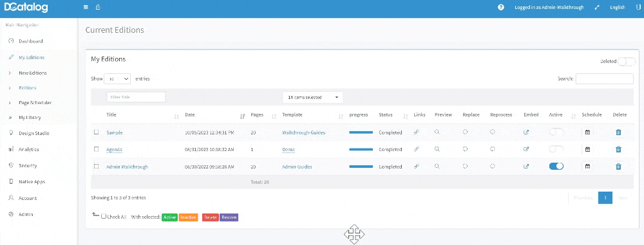This screenshot has height=245, width=644.
Task: Preview the Agenda edition magnifier icon
Action: [x=437, y=149]
